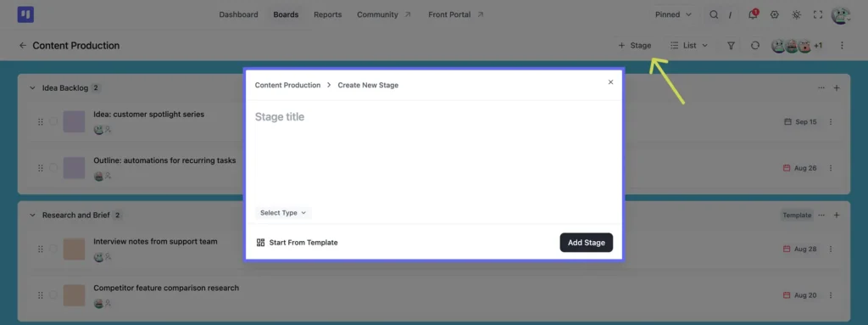Open Outline: automations for recurring tasks
868x325 pixels.
click(x=164, y=160)
